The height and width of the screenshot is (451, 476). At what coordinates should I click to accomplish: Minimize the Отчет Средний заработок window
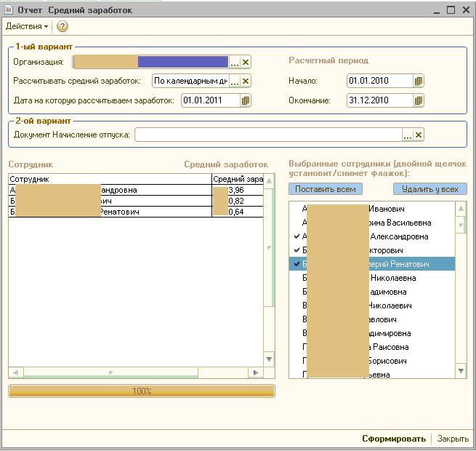[x=437, y=10]
